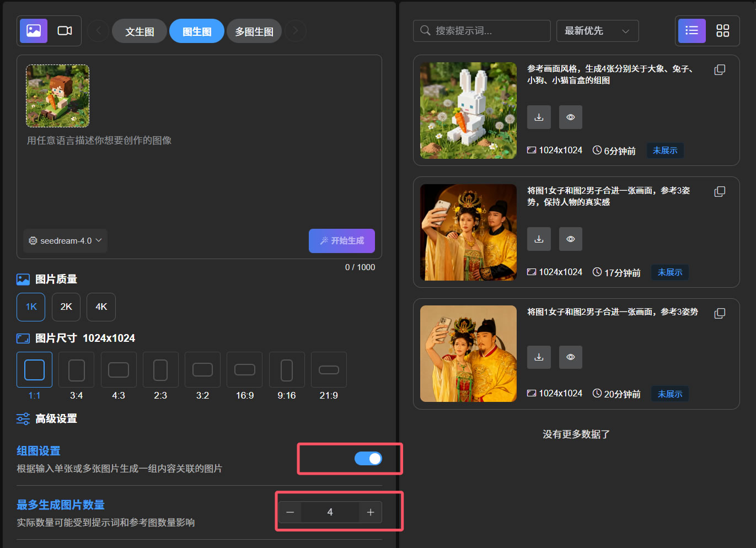Screen dimensions: 756x548
Task: Copy prompt of the 20-minute-old result
Action: pos(720,313)
